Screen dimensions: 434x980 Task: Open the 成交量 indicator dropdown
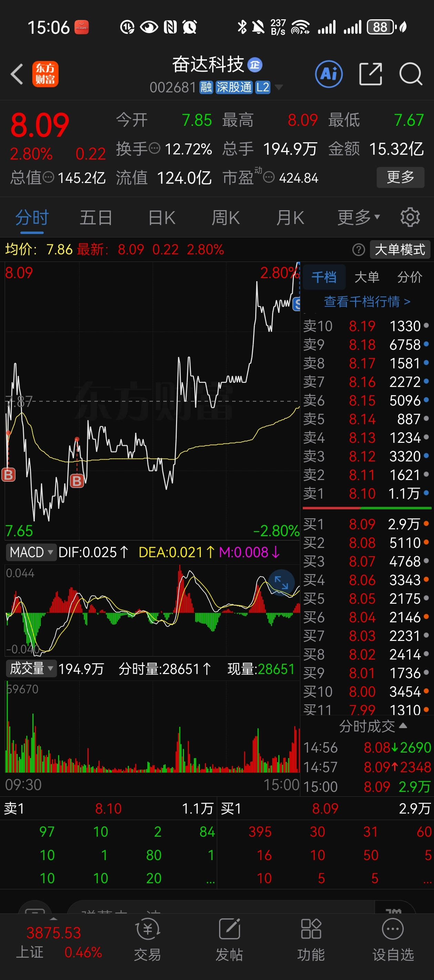(31, 668)
